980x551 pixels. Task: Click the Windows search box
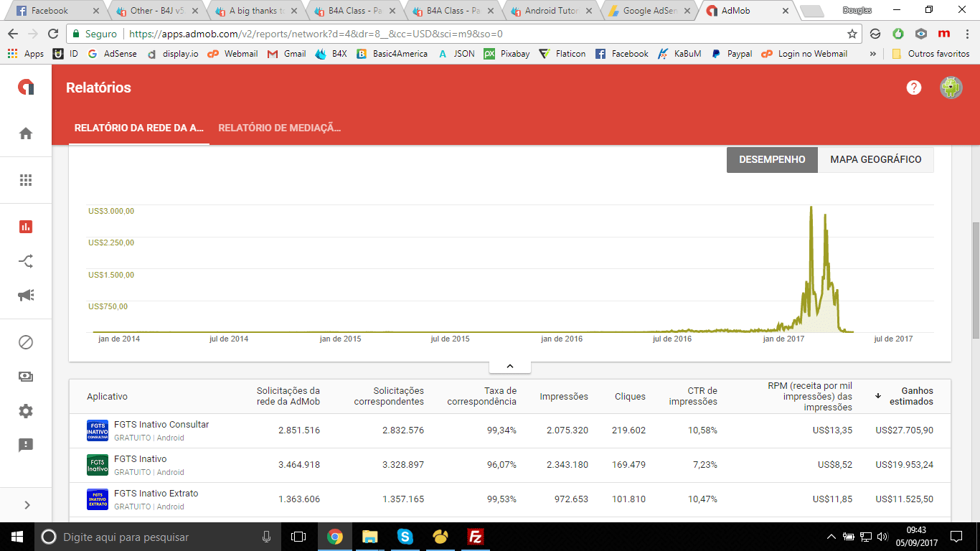click(157, 537)
